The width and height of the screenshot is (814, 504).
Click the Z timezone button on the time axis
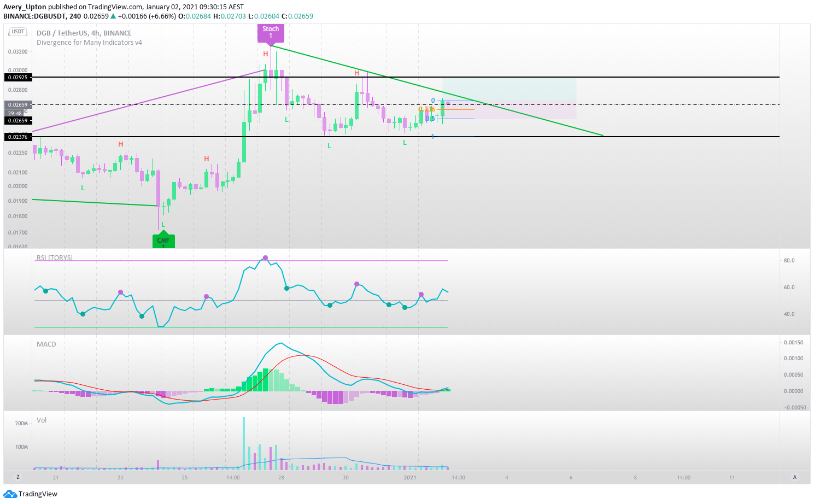point(18,477)
